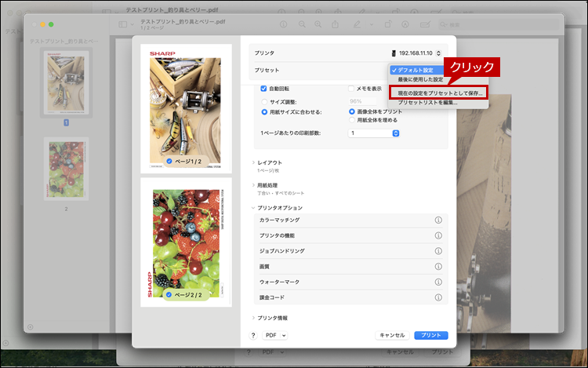588x368 pixels.
Task: Open the ウォーターマーク info icon
Action: pos(438,282)
